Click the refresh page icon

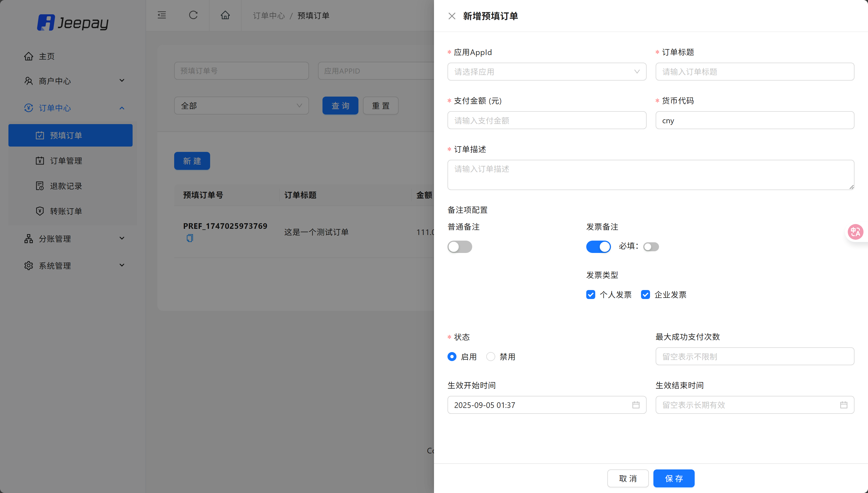coord(193,15)
